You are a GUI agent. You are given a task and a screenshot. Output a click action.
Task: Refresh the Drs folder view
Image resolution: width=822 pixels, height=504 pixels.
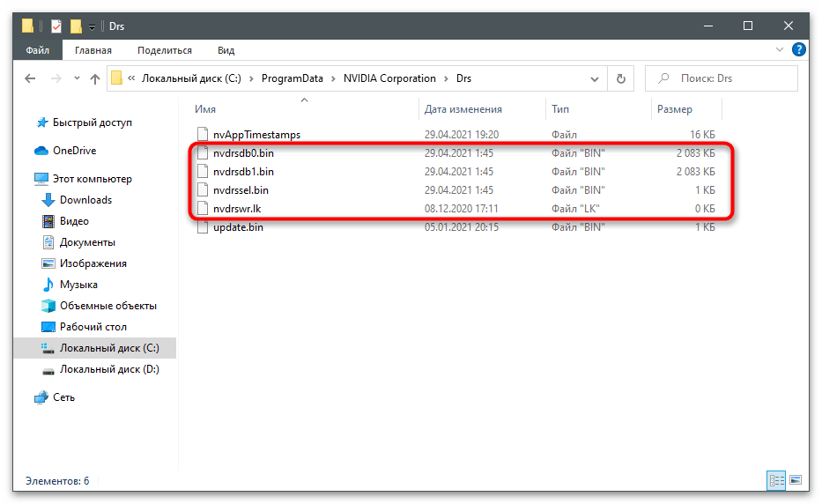pos(621,78)
